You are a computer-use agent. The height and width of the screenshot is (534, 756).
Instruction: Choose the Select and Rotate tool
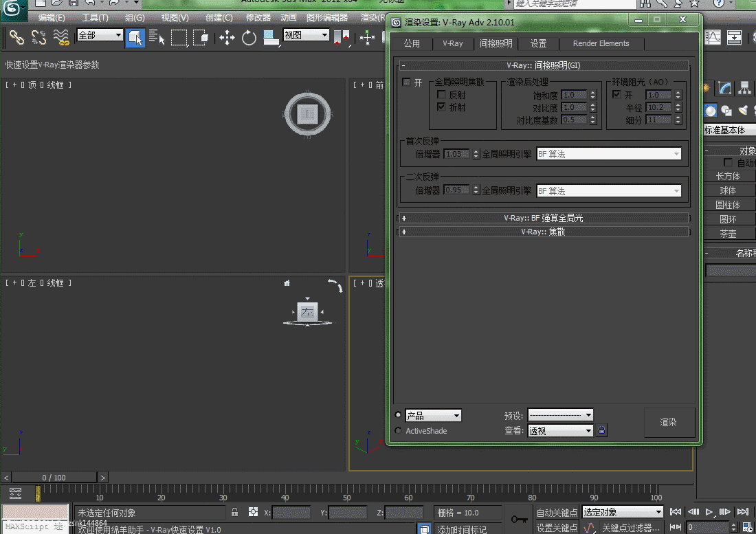pos(249,37)
